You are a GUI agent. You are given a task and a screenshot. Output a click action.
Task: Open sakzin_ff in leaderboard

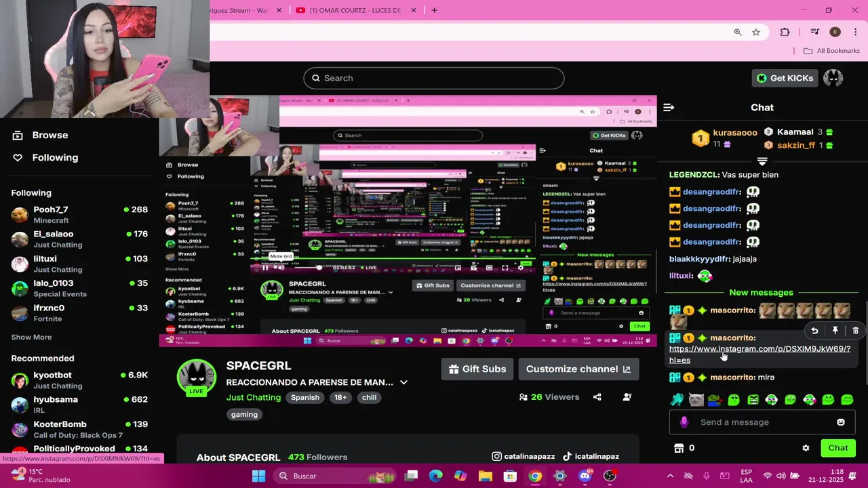coord(796,145)
